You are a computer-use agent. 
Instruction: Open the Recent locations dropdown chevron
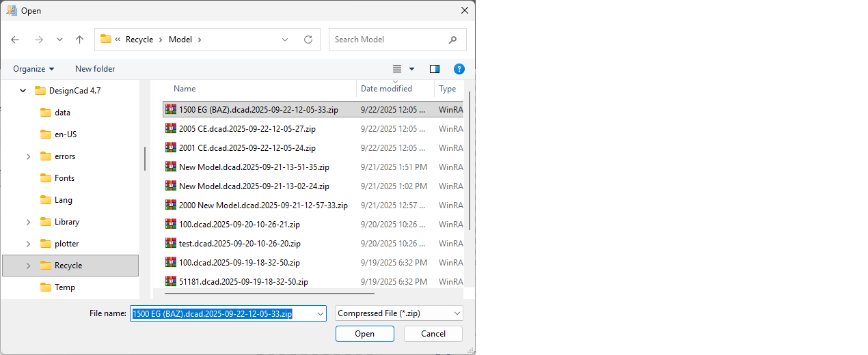[x=59, y=40]
